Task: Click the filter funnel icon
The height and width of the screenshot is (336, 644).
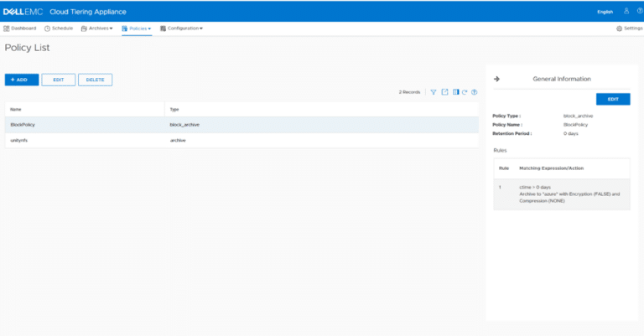Action: pos(434,92)
